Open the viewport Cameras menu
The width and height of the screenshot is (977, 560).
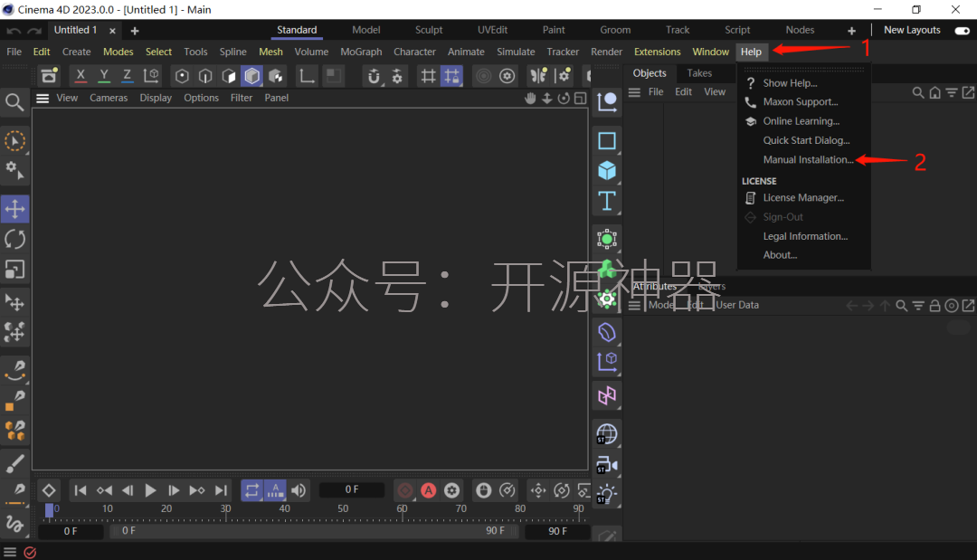point(109,98)
